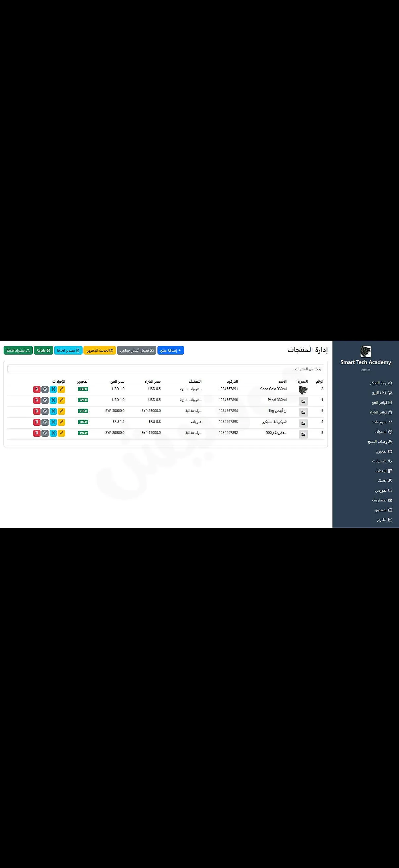Delete Pepsi 330ml with the trash icon

[x=37, y=400]
